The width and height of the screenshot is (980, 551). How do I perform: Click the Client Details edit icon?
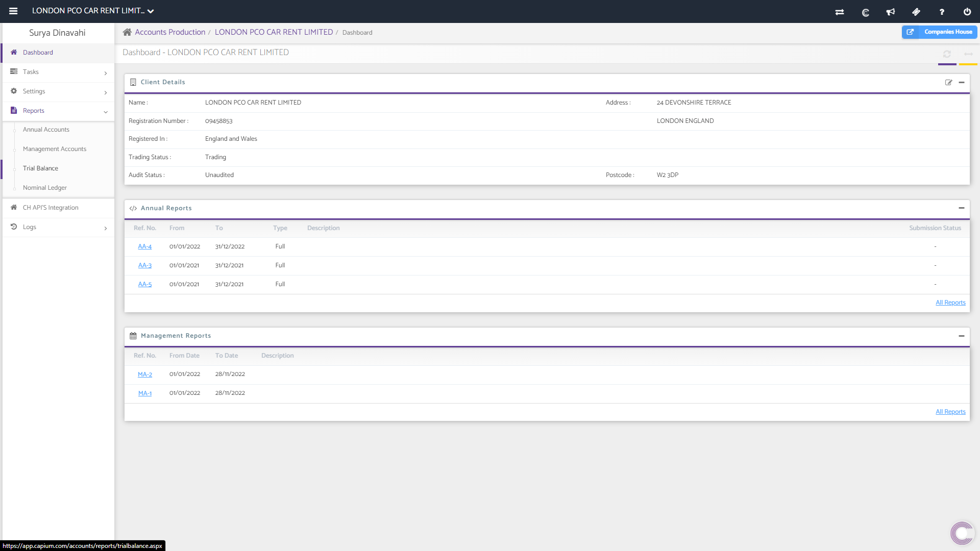pos(948,82)
